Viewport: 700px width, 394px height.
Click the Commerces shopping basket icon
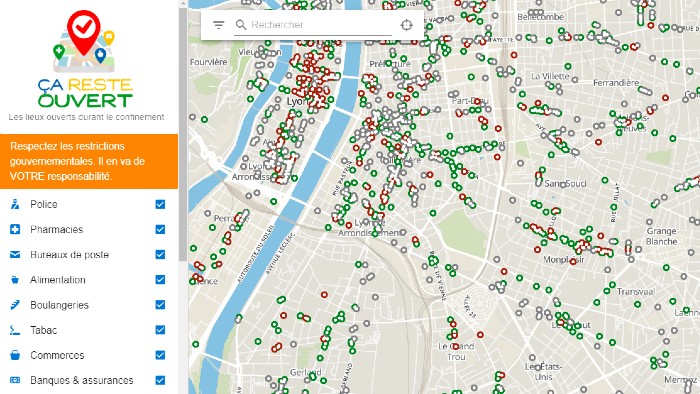(x=15, y=355)
